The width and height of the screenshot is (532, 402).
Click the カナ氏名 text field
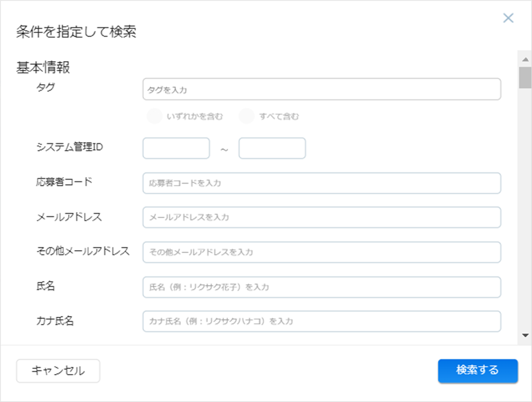[x=321, y=321]
